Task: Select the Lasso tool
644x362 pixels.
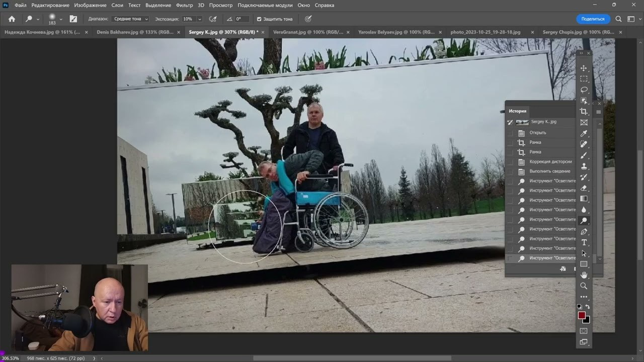Action: (x=584, y=90)
